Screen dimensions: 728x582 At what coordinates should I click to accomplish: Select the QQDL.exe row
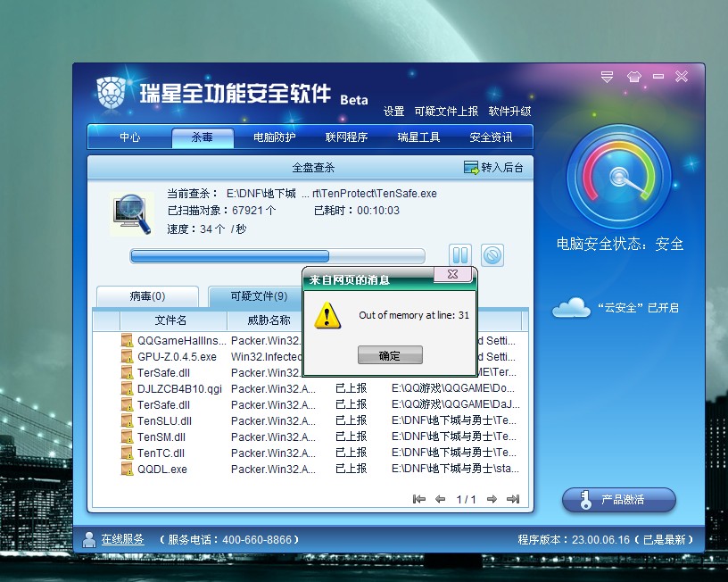[310, 470]
